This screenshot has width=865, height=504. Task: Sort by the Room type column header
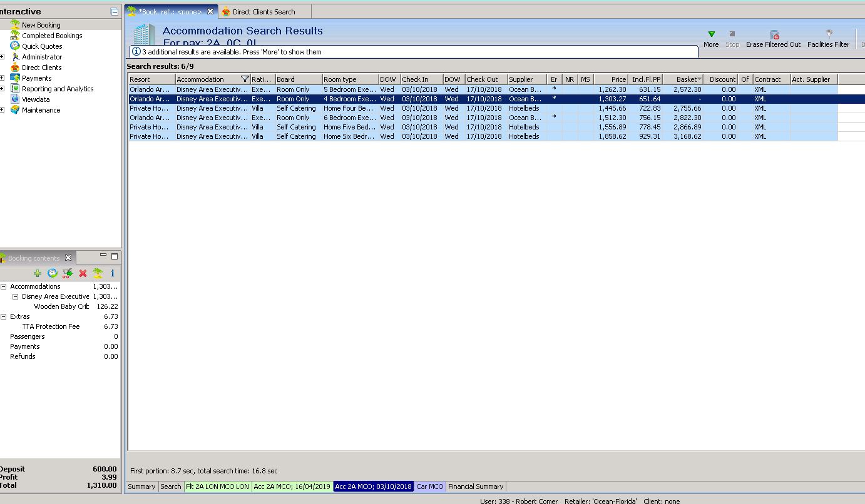pyautogui.click(x=350, y=79)
